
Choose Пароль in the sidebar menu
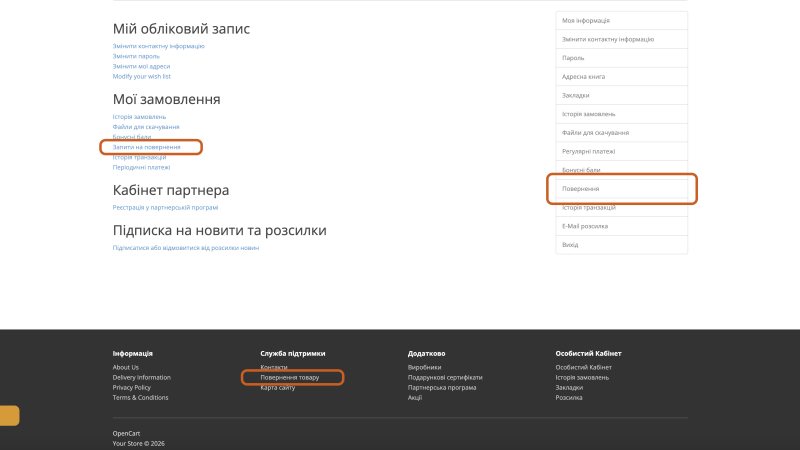621,58
